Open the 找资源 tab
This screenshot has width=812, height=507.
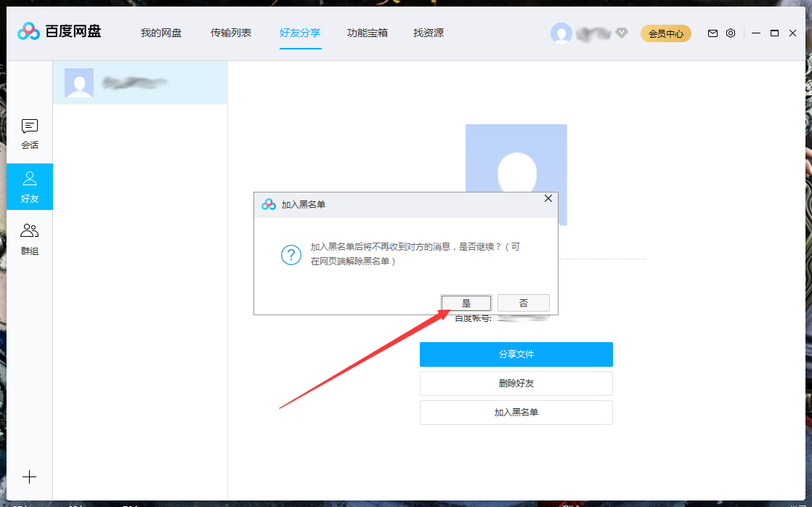point(428,33)
